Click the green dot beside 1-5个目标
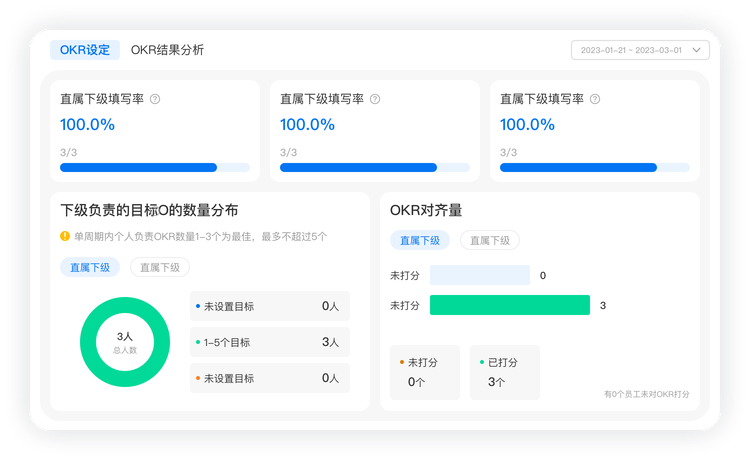The height and width of the screenshot is (460, 750). (198, 342)
